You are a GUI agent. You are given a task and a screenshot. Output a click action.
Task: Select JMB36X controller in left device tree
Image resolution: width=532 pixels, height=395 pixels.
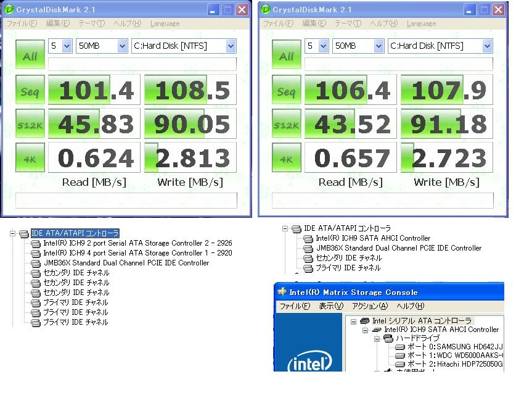pyautogui.click(x=126, y=263)
